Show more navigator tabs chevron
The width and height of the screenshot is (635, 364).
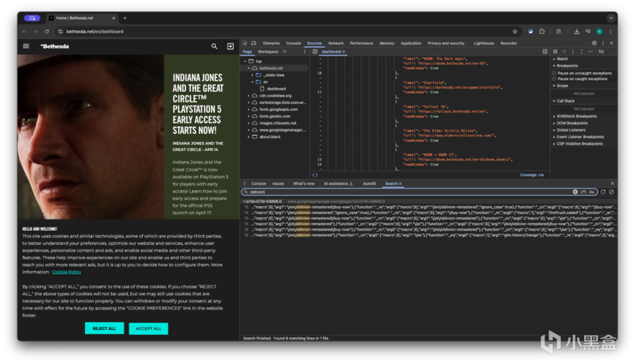(x=285, y=52)
